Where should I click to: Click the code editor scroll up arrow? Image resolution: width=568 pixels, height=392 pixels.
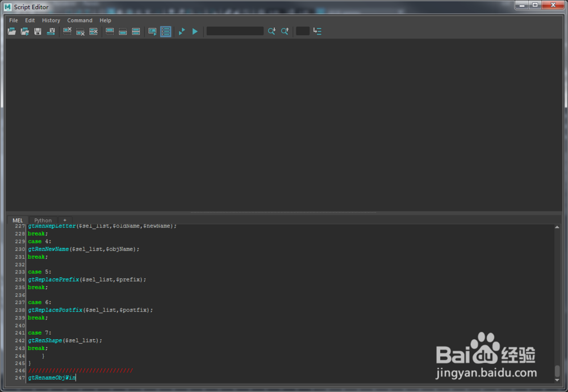click(557, 227)
